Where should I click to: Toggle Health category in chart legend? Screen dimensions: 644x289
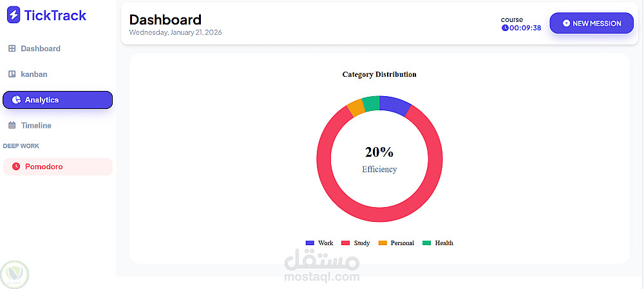pyautogui.click(x=438, y=243)
